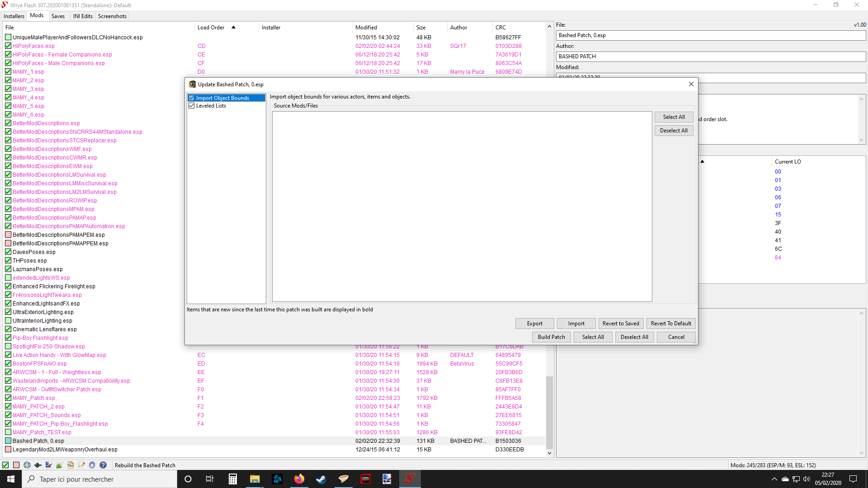Click the green checkbox icon in status bar
The image size is (868, 488).
(5, 465)
